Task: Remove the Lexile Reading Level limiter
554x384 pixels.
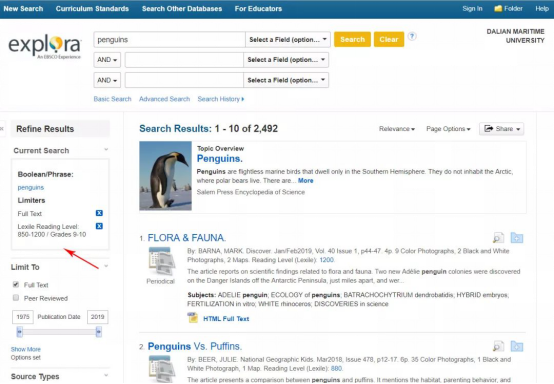Action: pyautogui.click(x=99, y=226)
